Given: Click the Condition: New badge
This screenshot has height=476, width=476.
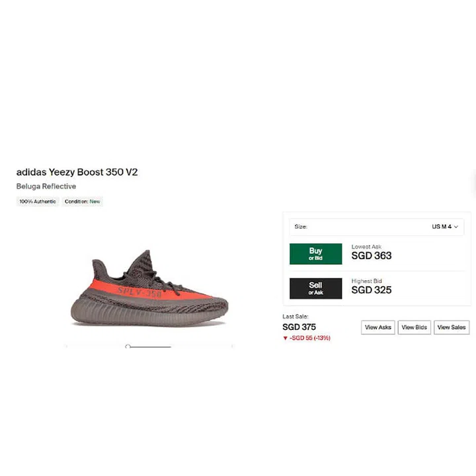Looking at the screenshot, I should click(82, 201).
